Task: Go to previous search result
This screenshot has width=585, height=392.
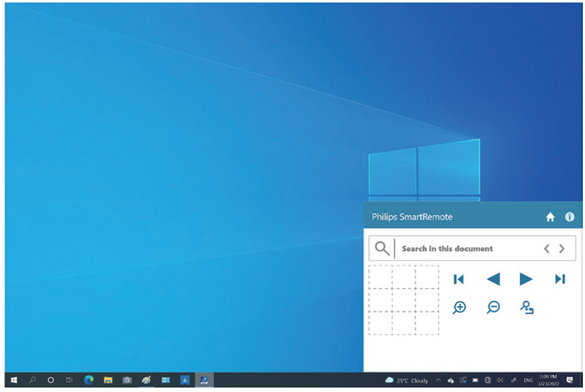Action: click(547, 248)
